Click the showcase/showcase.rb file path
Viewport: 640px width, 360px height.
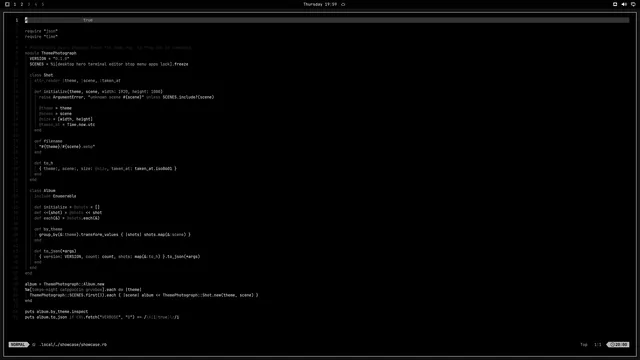coord(73,344)
